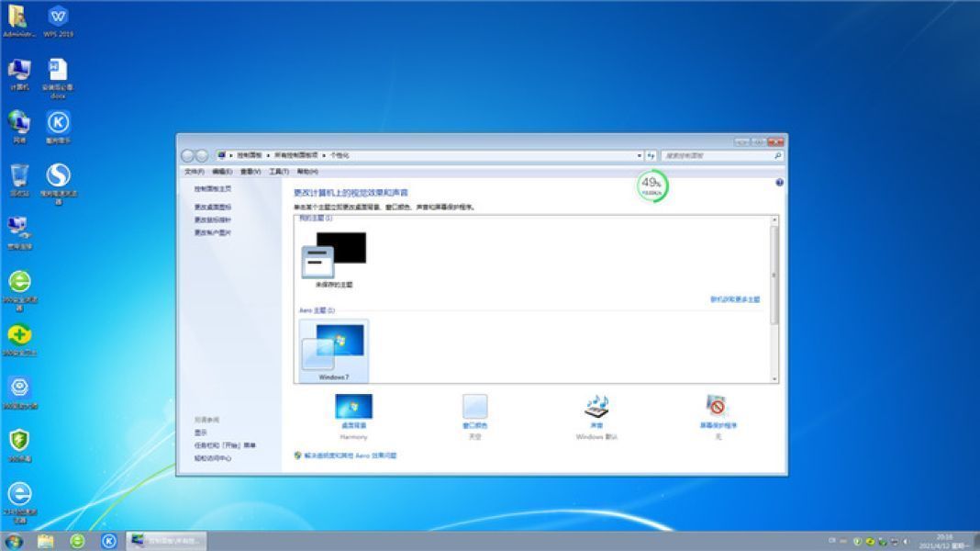Screen dimensions: 980x551
Task: Open the 工具(T) menu
Action: click(x=279, y=172)
